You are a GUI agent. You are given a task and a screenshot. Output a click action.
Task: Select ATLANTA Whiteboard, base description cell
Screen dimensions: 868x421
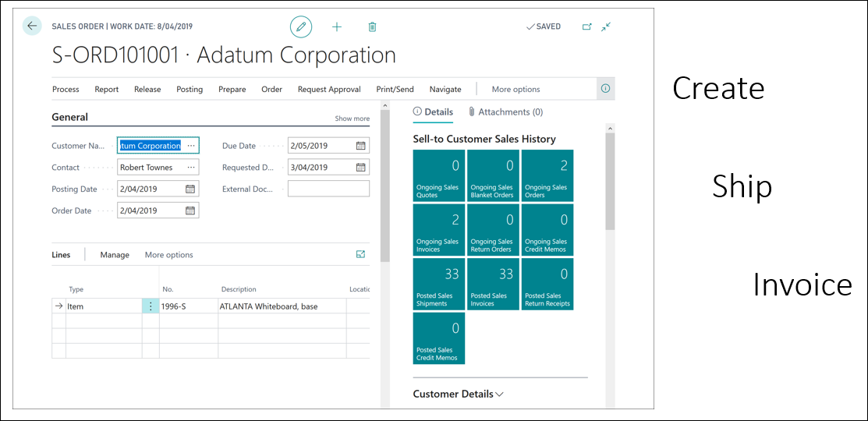point(282,306)
